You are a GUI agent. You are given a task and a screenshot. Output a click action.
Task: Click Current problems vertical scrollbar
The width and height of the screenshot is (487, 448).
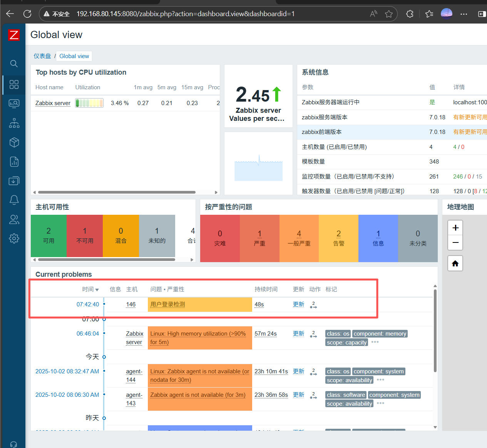[x=435, y=330]
